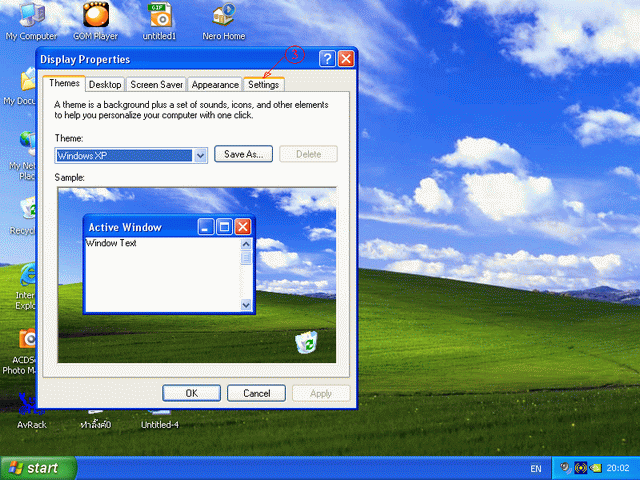The height and width of the screenshot is (480, 640).
Task: Switch to the Desktop tab
Action: pos(105,84)
